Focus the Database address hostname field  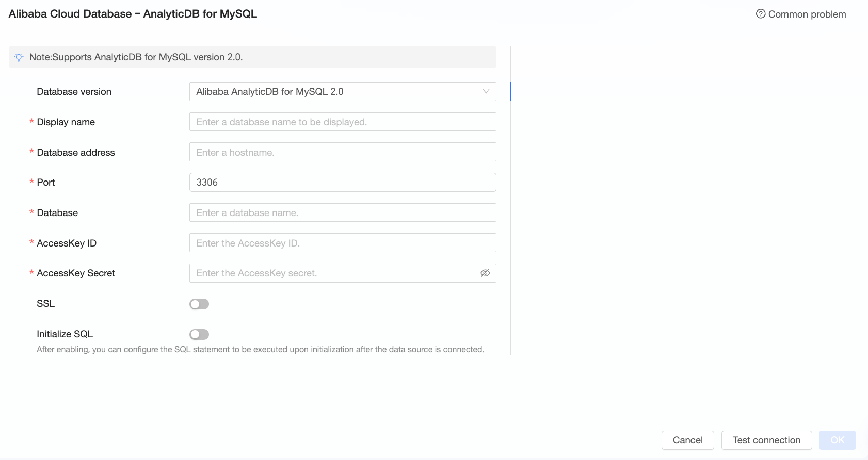click(x=343, y=152)
